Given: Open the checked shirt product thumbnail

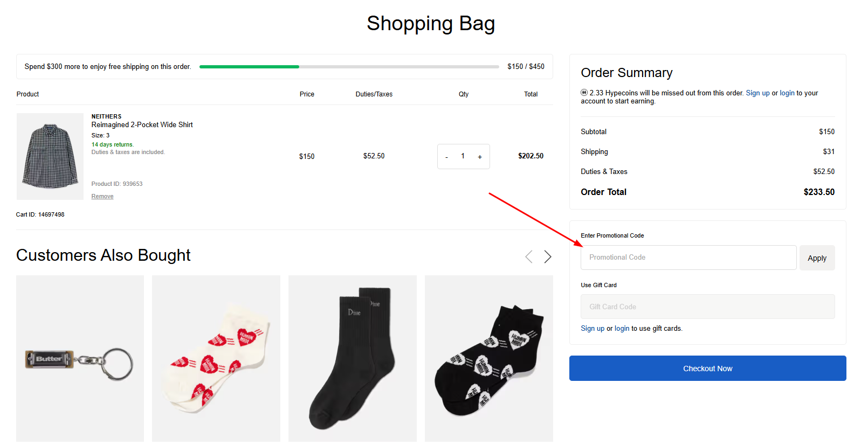Looking at the screenshot, I should (50, 156).
